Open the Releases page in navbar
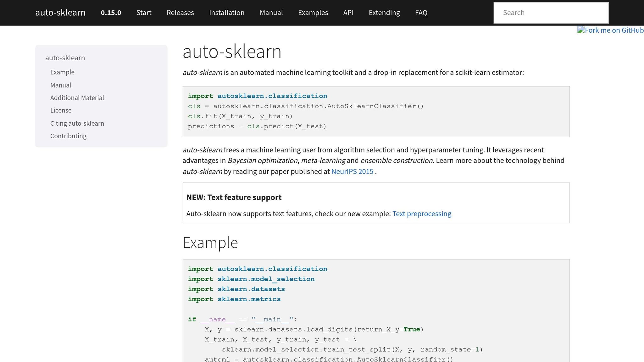 [180, 13]
